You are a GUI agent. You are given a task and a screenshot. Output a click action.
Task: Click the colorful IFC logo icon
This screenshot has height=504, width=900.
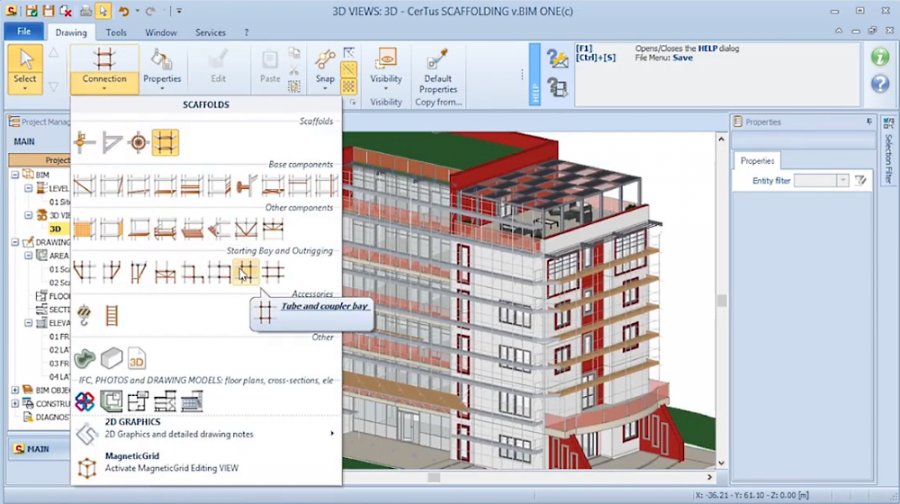click(84, 401)
